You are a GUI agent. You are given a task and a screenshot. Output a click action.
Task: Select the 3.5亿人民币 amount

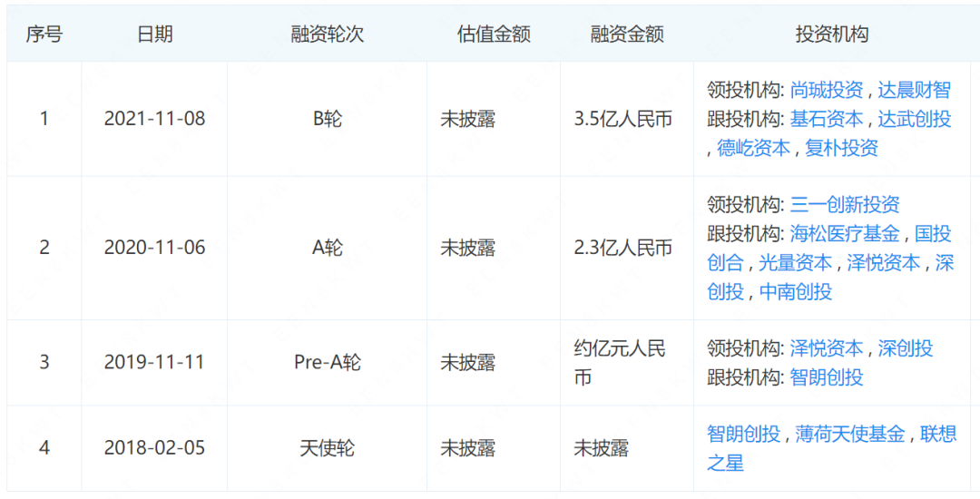coord(623,119)
